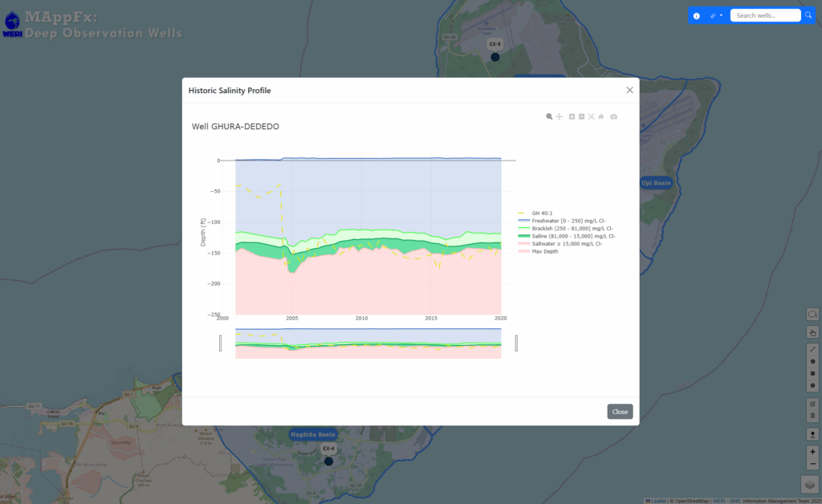822x504 pixels.
Task: Download plot as PNG camera icon
Action: tap(614, 117)
